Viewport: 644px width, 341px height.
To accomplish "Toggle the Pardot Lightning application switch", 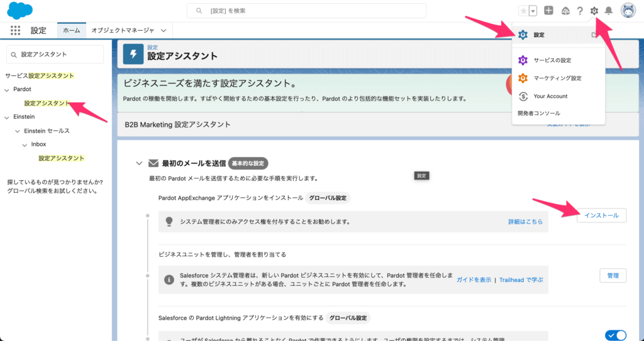I will (616, 335).
